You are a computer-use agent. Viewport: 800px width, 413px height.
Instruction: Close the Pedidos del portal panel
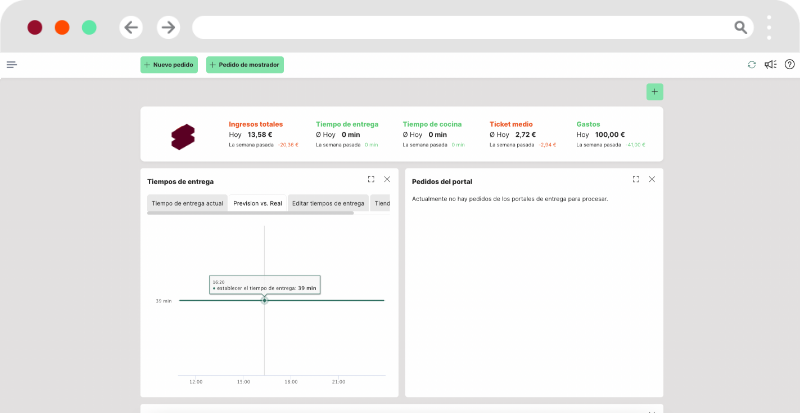click(x=652, y=179)
